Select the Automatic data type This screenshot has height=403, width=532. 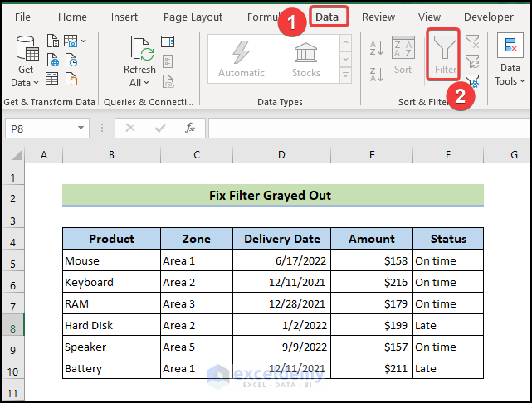[x=241, y=58]
